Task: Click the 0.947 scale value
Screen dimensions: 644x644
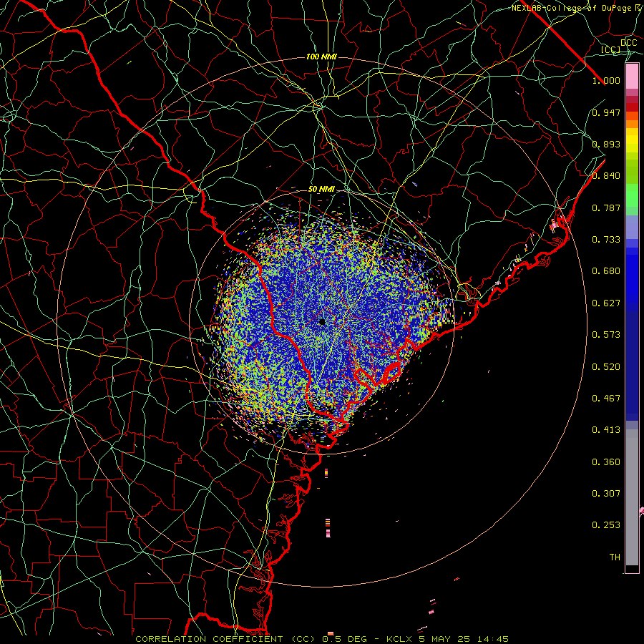Action: coord(606,112)
